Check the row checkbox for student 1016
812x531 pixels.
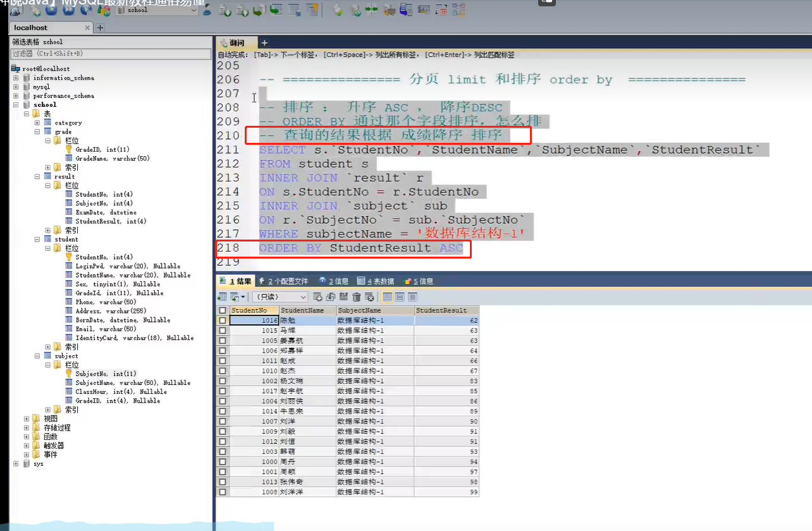(222, 320)
